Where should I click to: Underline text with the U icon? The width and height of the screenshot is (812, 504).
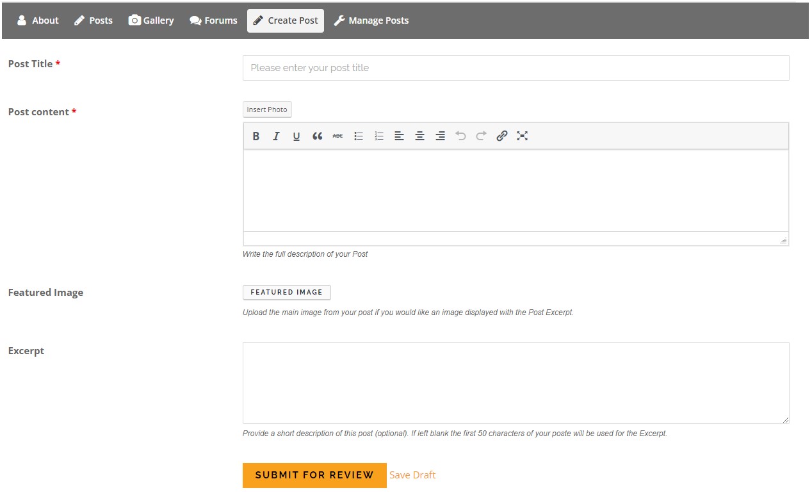click(x=296, y=136)
